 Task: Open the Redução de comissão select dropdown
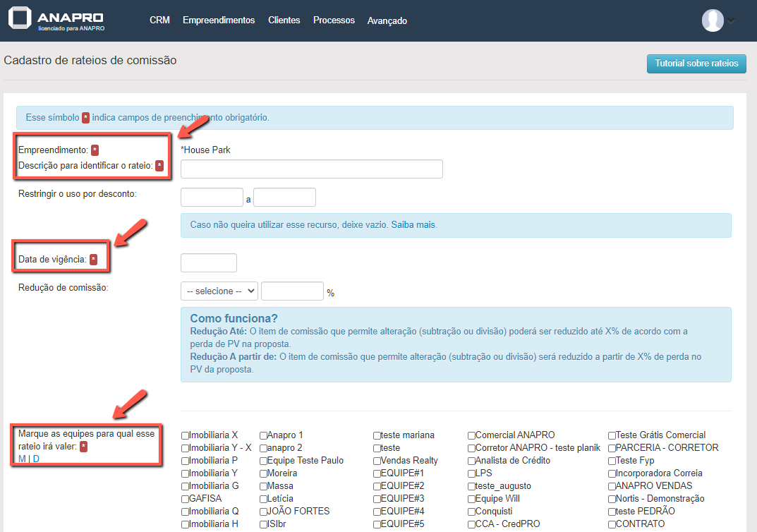point(219,291)
